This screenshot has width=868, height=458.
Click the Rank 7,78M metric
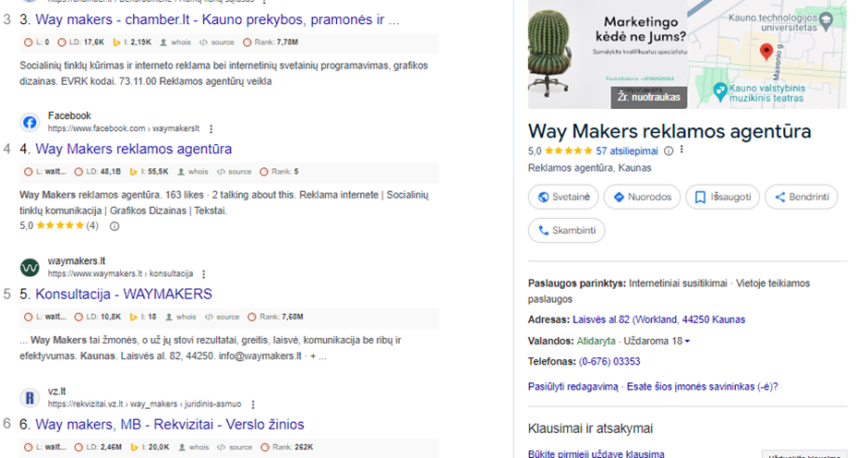click(x=271, y=42)
